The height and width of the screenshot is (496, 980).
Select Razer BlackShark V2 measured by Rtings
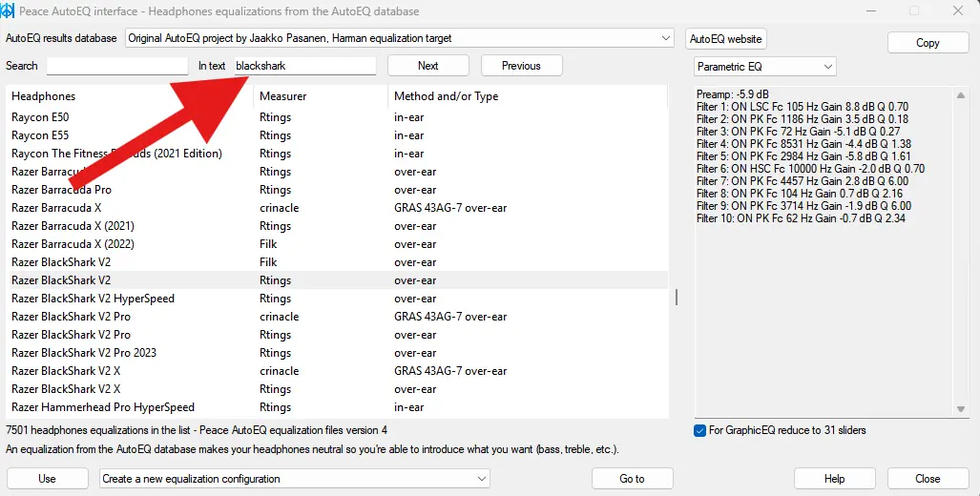click(x=337, y=279)
